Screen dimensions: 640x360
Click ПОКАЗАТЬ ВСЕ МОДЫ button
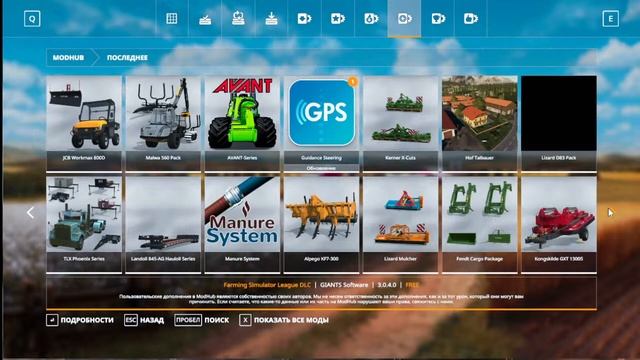click(x=284, y=320)
